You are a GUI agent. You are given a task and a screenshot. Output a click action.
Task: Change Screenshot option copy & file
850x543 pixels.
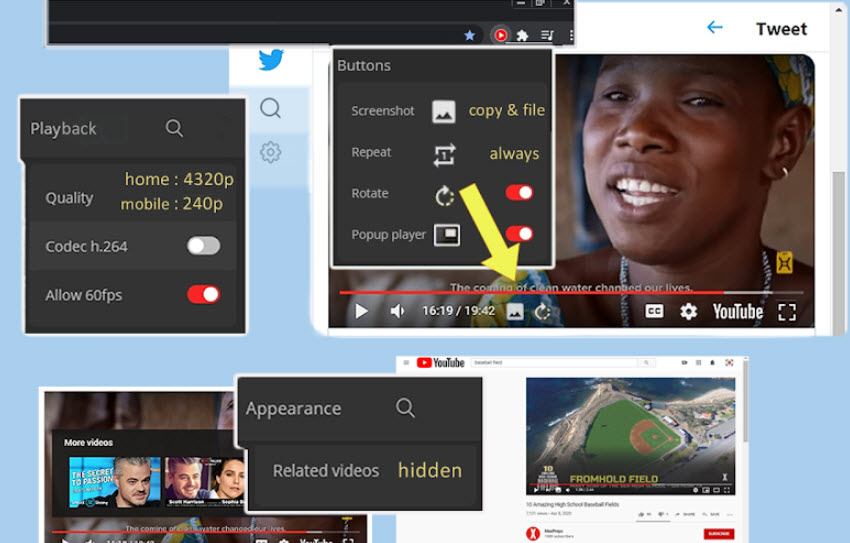click(x=506, y=111)
